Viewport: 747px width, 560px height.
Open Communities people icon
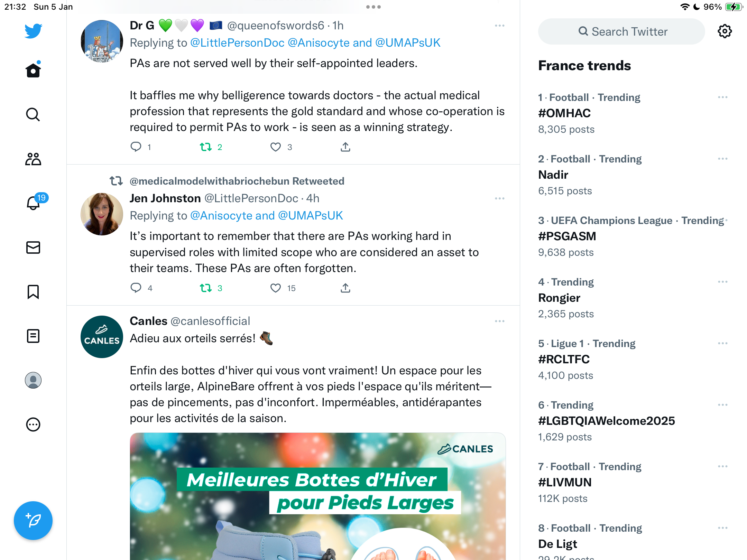[x=33, y=159]
